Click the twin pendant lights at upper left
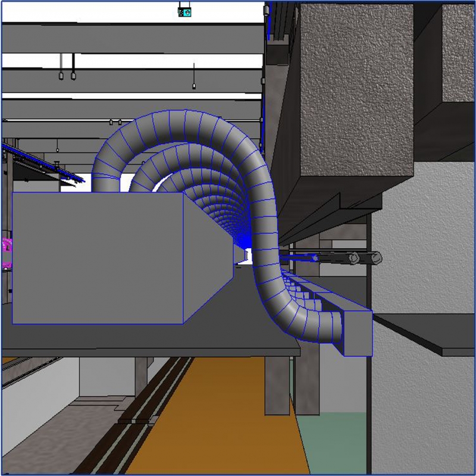Screen dimensions: 476x476 [67, 75]
